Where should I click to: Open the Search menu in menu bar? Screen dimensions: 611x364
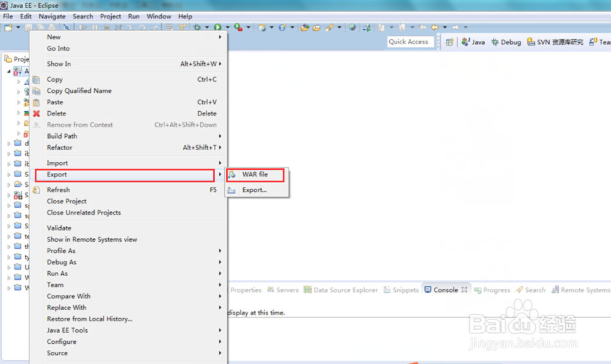82,16
